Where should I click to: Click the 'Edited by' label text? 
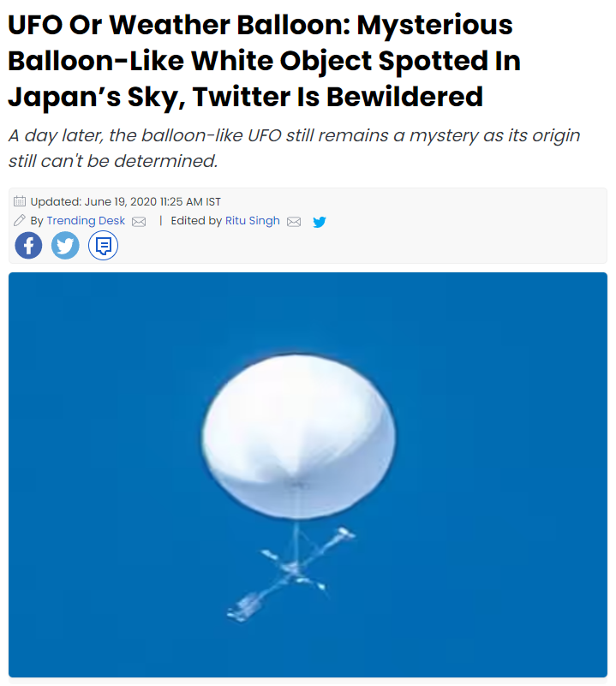(196, 220)
